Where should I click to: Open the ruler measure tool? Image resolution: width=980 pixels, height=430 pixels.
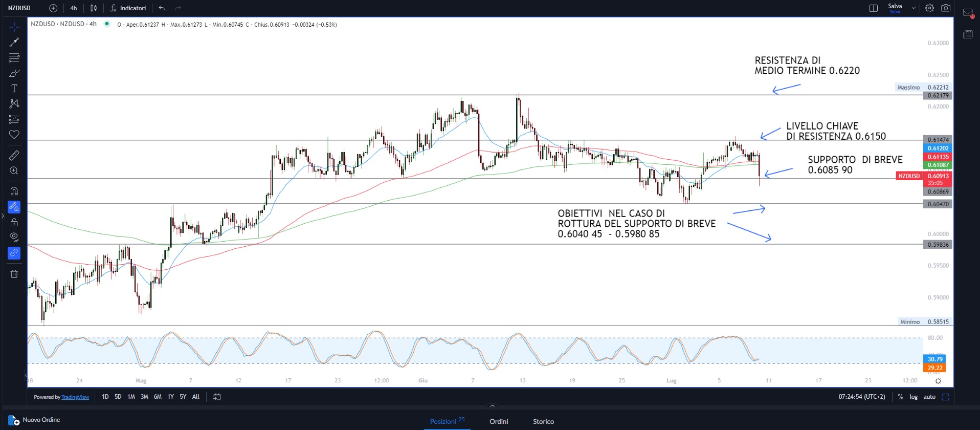click(14, 155)
